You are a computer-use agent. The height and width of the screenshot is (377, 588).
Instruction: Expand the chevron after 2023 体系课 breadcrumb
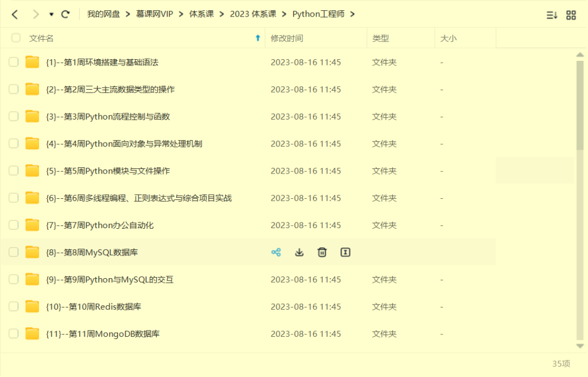click(284, 14)
